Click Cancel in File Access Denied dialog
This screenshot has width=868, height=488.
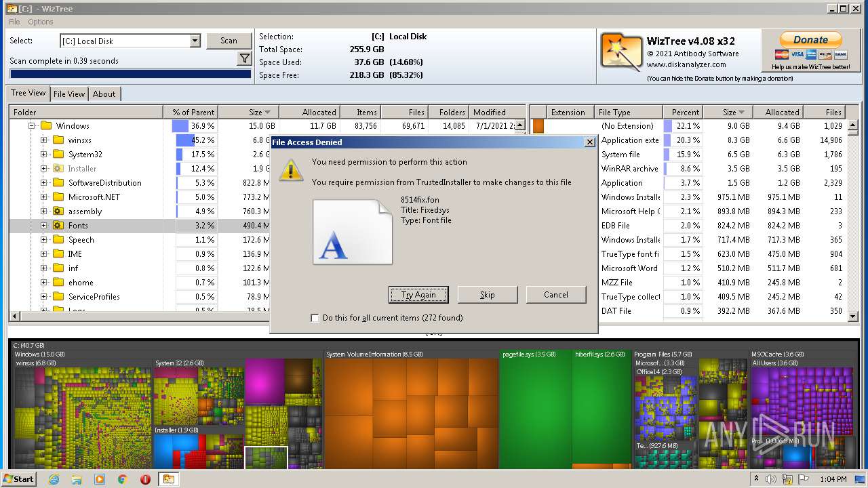point(556,295)
